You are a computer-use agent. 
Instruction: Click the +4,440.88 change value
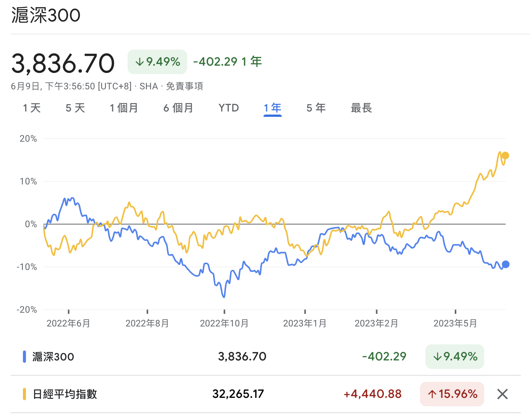click(x=373, y=394)
